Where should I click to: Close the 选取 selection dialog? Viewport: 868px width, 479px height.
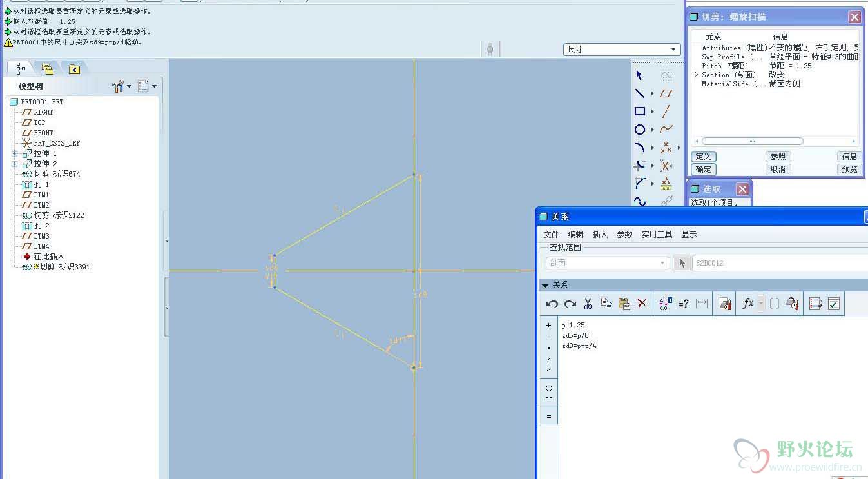click(x=742, y=189)
